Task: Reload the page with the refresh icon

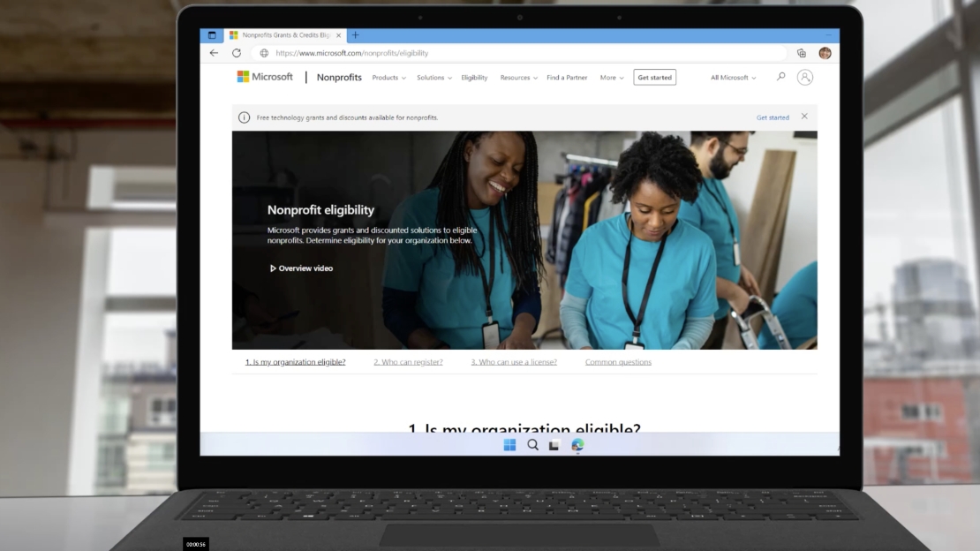Action: 237,53
